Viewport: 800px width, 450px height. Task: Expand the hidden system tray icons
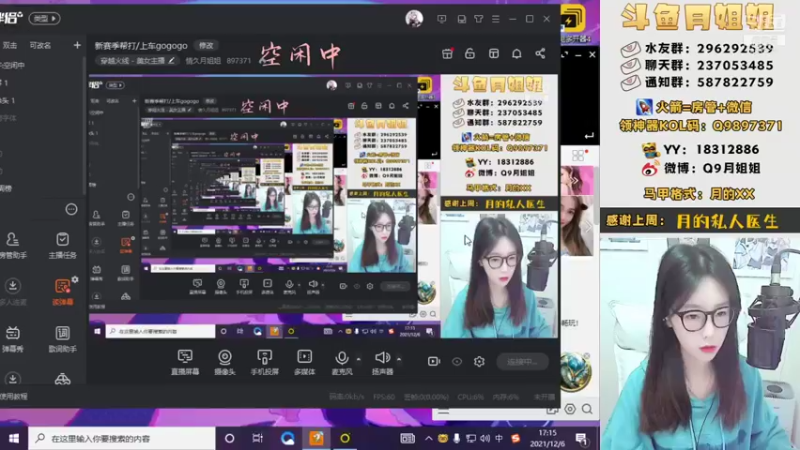point(429,438)
